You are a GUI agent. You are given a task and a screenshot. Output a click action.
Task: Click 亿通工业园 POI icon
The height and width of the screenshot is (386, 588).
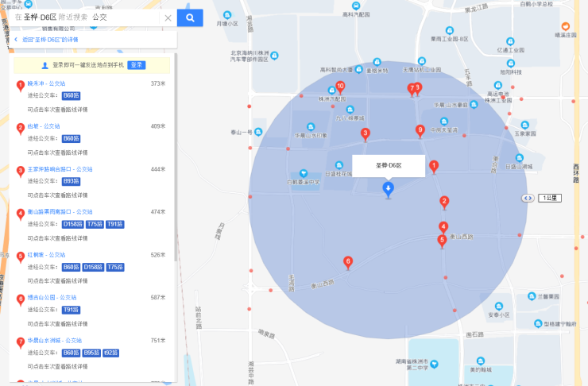click(x=510, y=41)
